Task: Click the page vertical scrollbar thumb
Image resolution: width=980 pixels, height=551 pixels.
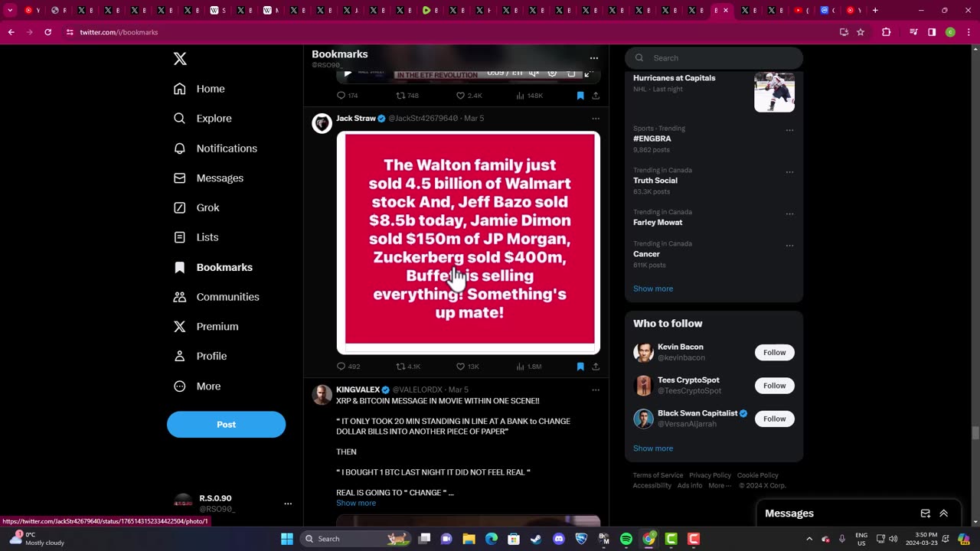Action: tap(975, 433)
